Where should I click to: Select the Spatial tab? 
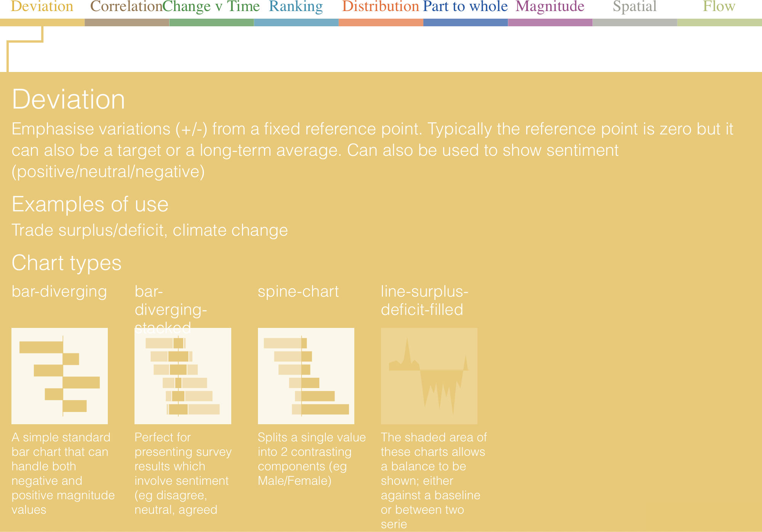[x=635, y=6]
